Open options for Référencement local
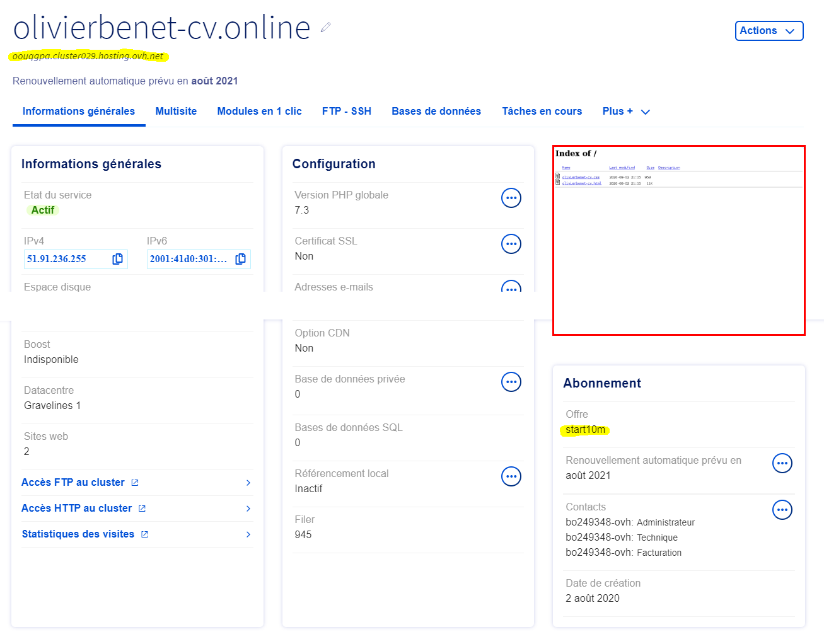This screenshot has height=644, width=824. 511,476
